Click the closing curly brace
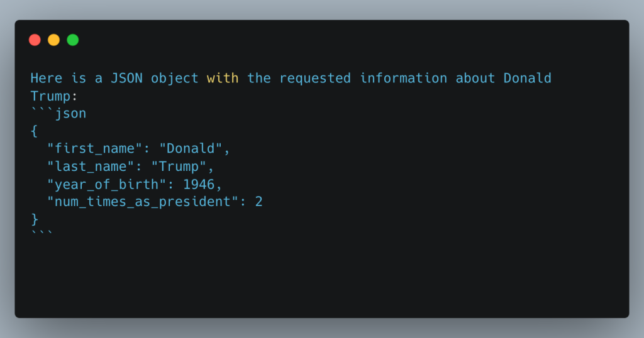This screenshot has height=338, width=644. [x=35, y=219]
